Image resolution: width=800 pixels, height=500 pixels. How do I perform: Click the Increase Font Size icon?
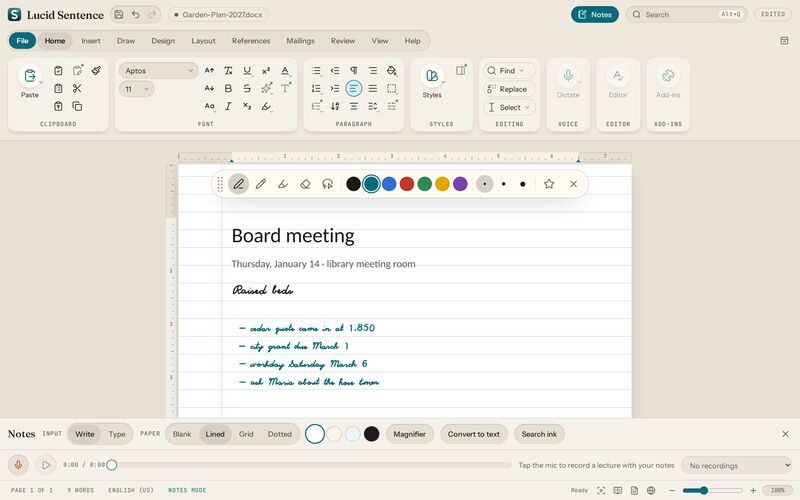(209, 70)
